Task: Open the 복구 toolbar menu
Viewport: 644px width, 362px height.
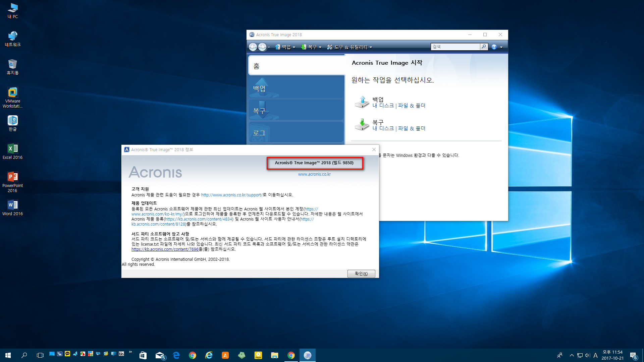Action: coord(311,47)
